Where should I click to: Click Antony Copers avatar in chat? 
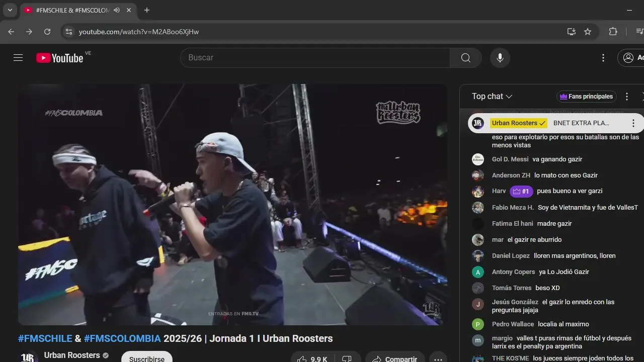point(478,272)
